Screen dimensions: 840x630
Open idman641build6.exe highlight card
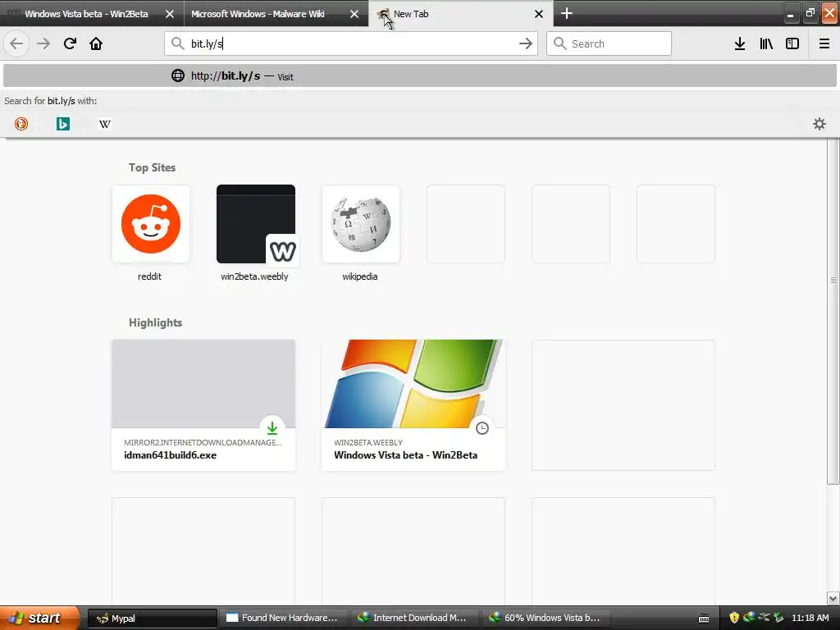[203, 405]
